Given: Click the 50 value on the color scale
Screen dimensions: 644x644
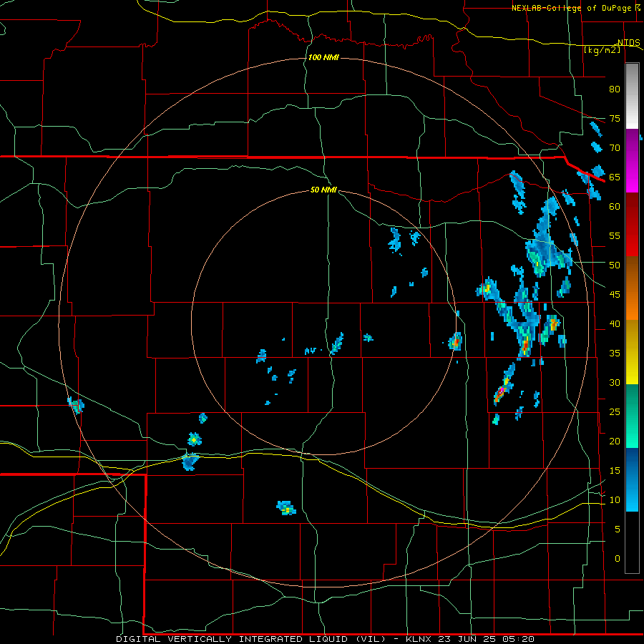Looking at the screenshot, I should tap(615, 265).
